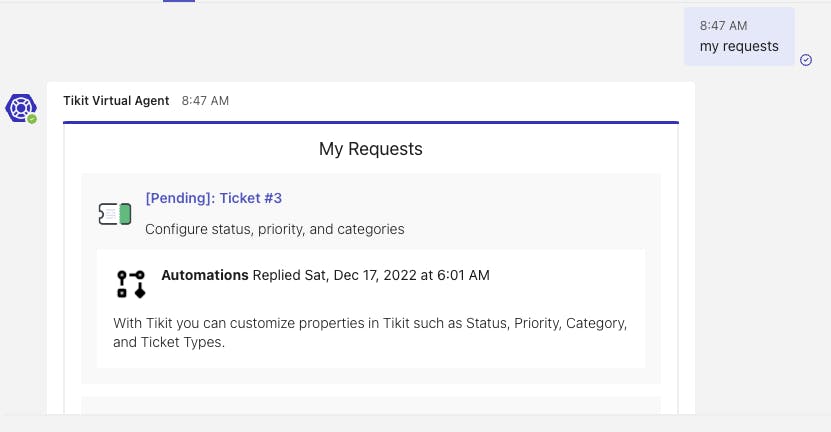The height and width of the screenshot is (432, 831).
Task: Click the blue accent line atop the card
Action: coord(371,122)
